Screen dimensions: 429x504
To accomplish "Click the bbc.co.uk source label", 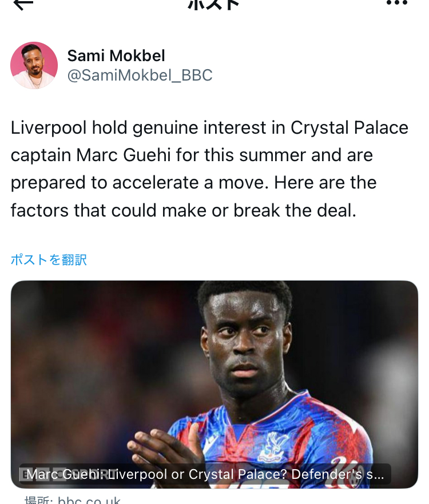I will (x=73, y=500).
